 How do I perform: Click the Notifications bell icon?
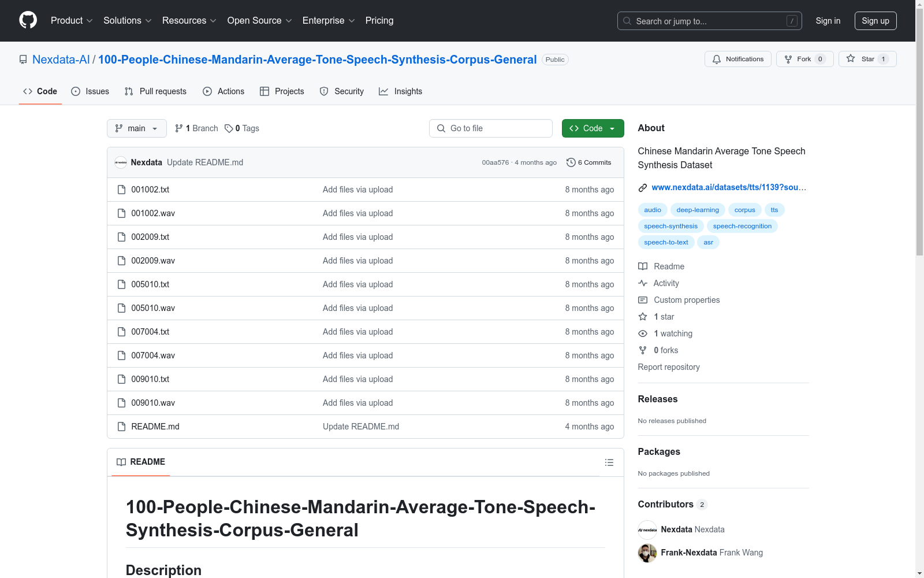click(x=717, y=59)
